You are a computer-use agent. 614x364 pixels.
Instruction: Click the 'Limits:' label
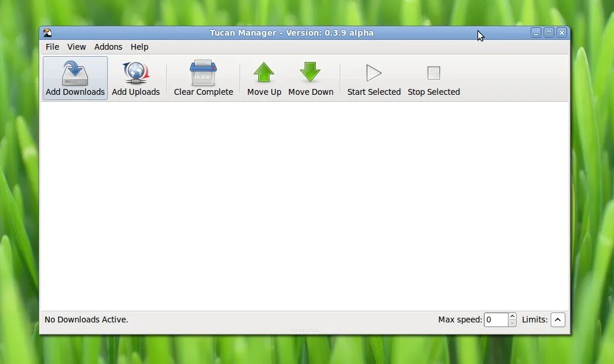tap(535, 320)
